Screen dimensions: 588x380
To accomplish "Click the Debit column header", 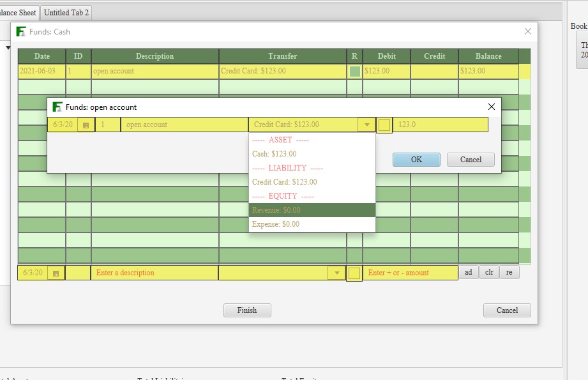I will click(x=387, y=56).
